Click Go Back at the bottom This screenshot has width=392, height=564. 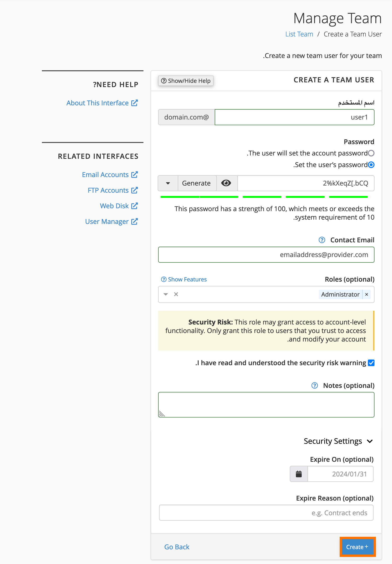point(177,547)
